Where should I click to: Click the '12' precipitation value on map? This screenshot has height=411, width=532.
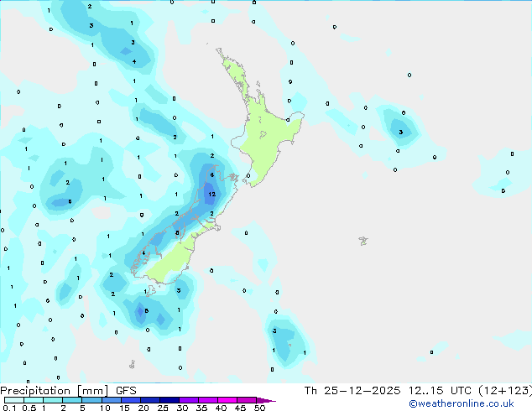[x=212, y=195]
